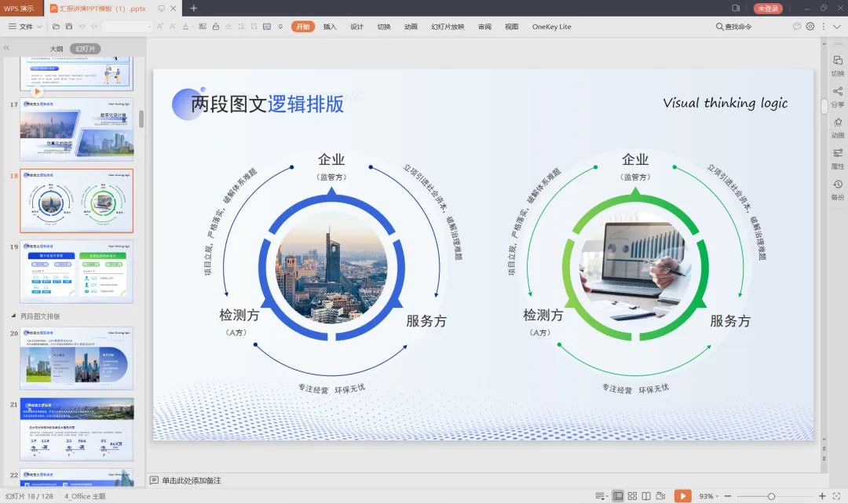Select the 设计 ribbon tab
The height and width of the screenshot is (504, 848).
click(357, 27)
